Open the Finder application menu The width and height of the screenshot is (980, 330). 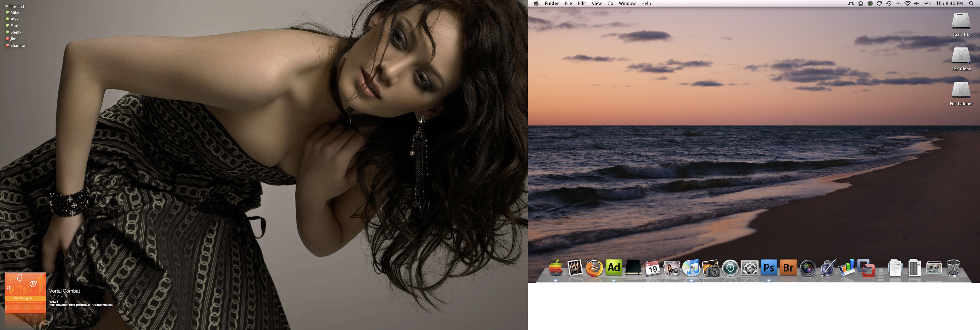pyautogui.click(x=552, y=3)
